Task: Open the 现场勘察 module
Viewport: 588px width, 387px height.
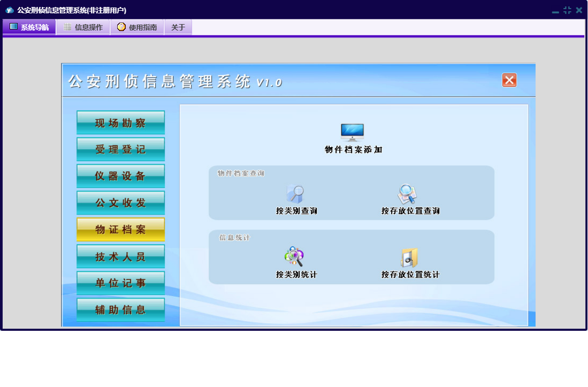Action: pyautogui.click(x=120, y=123)
